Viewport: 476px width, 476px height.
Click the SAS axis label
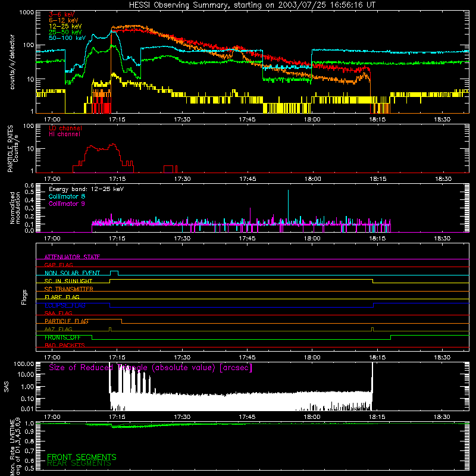[6, 386]
